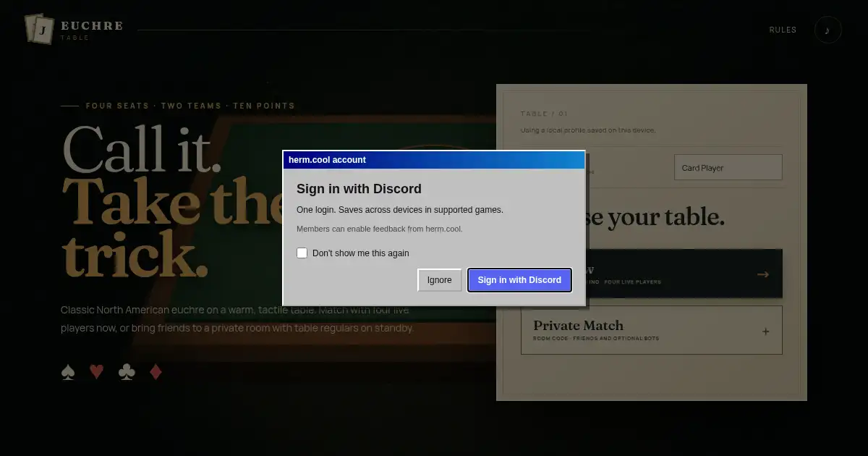
Task: Click Sign in with Discord button
Action: pos(519,280)
